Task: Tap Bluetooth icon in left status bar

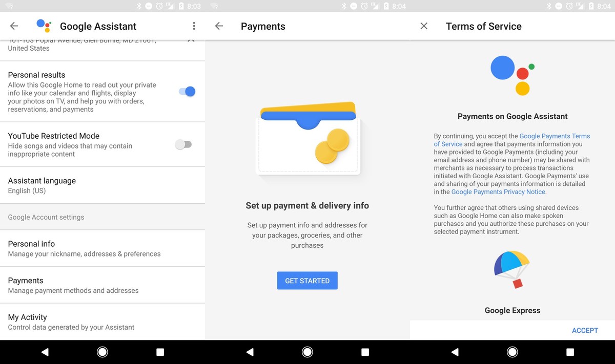Action: 139,6
